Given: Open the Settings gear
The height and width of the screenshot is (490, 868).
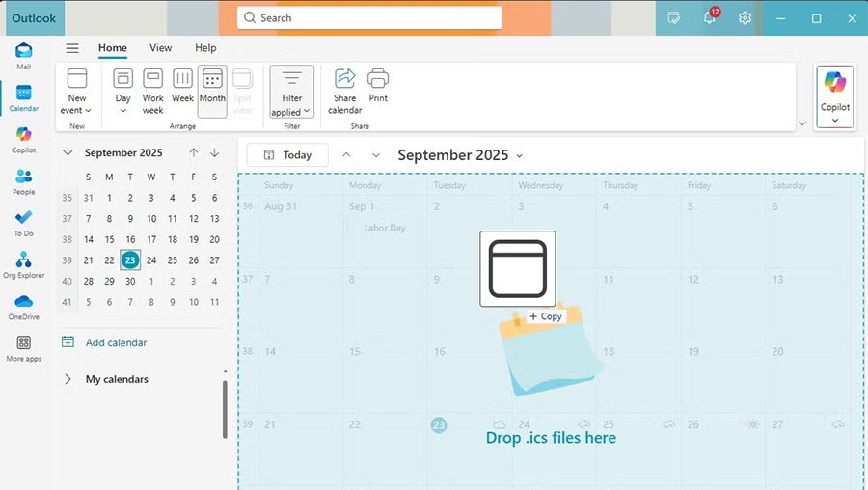Looking at the screenshot, I should [745, 18].
